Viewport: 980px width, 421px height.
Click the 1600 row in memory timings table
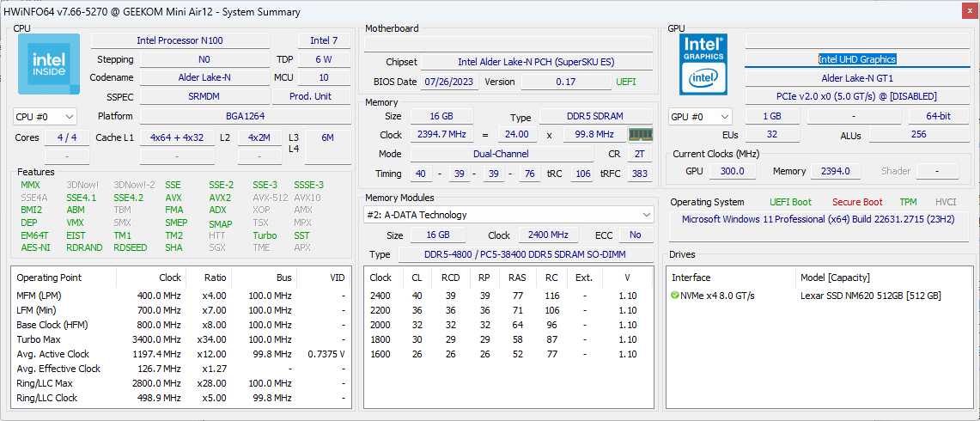pos(508,354)
